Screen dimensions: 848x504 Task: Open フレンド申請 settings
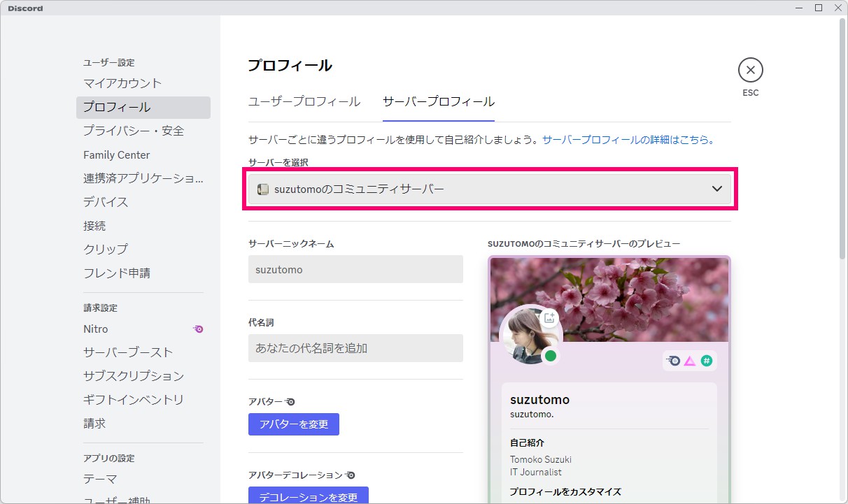tap(143, 273)
